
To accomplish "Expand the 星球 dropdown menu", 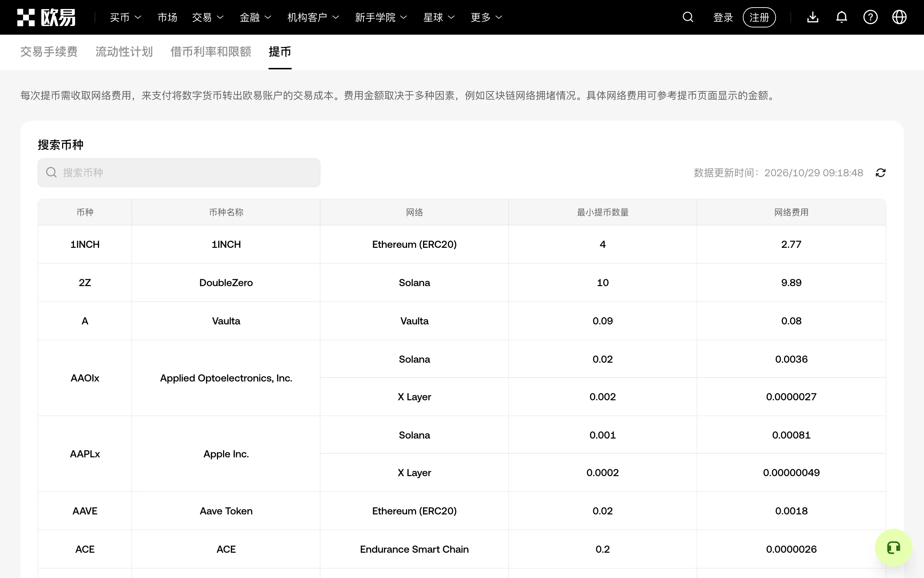I will click(439, 17).
